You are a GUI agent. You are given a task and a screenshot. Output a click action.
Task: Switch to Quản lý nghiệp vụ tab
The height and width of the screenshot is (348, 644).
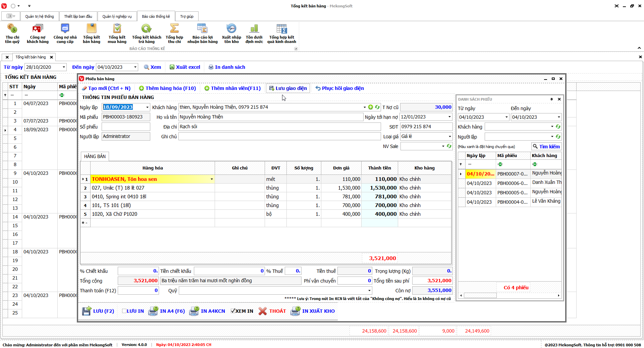click(x=117, y=16)
